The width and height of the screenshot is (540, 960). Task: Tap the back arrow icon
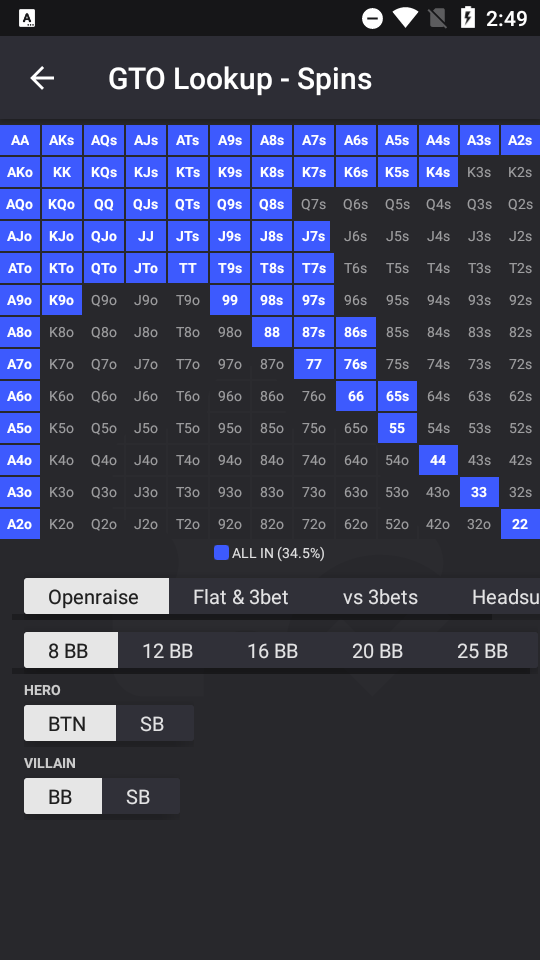click(x=42, y=78)
